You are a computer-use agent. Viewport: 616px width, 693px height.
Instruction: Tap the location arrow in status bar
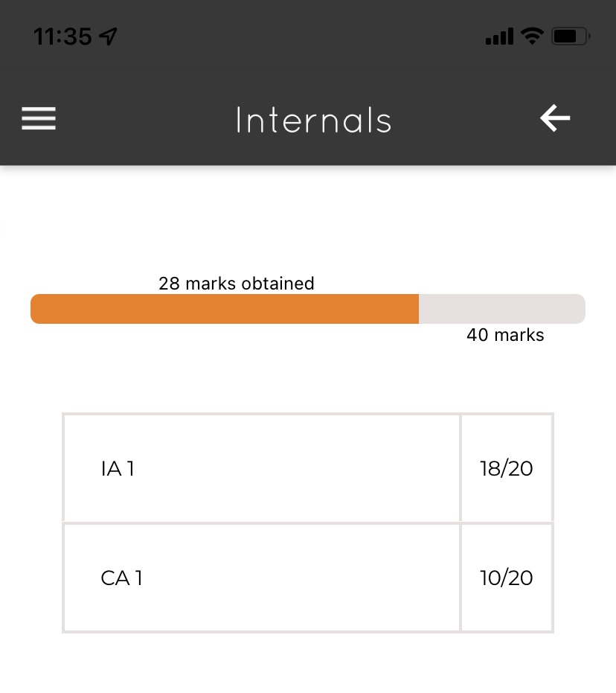[109, 36]
